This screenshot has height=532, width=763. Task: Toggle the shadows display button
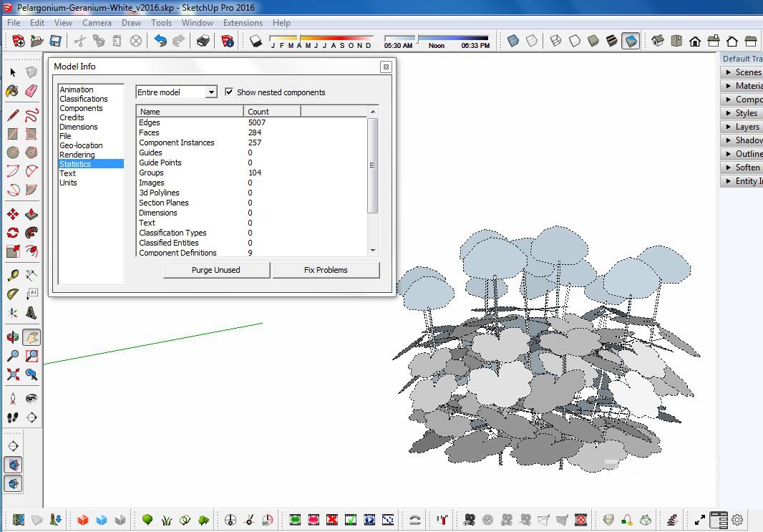pyautogui.click(x=256, y=41)
